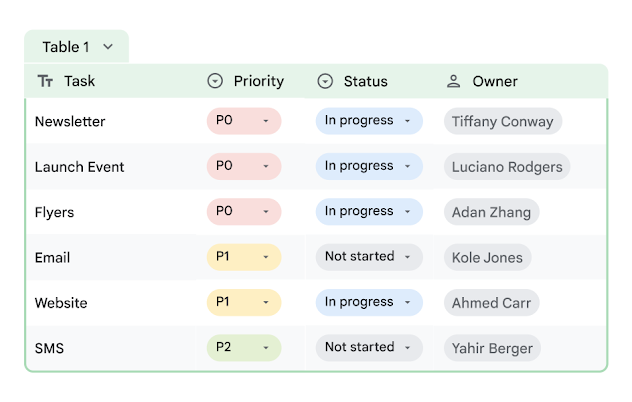Open the P1 priority chip for Email
Image resolution: width=632 pixels, height=402 pixels.
pos(244,257)
